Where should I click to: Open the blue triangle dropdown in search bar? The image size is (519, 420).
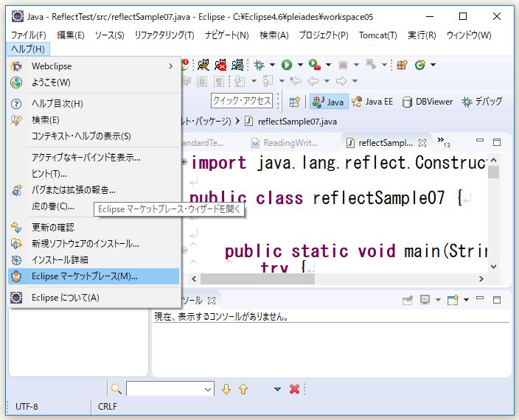point(277,389)
